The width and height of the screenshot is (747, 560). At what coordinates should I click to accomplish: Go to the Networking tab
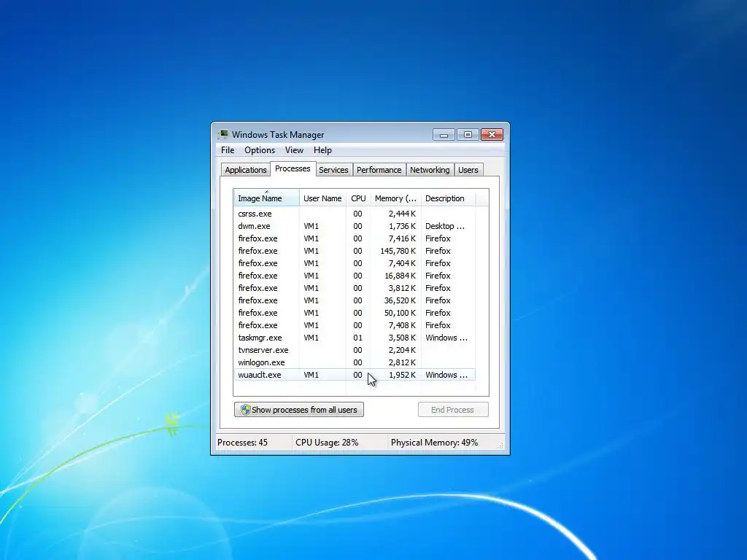pyautogui.click(x=430, y=170)
